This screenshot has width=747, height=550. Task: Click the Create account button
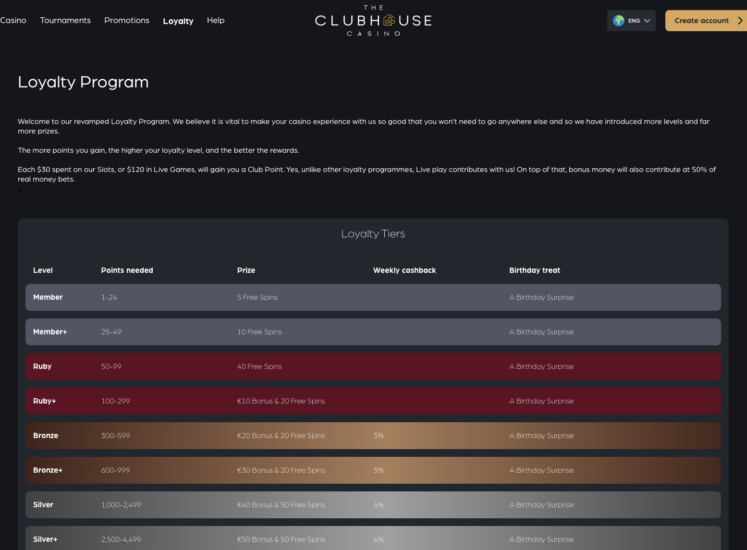(701, 20)
